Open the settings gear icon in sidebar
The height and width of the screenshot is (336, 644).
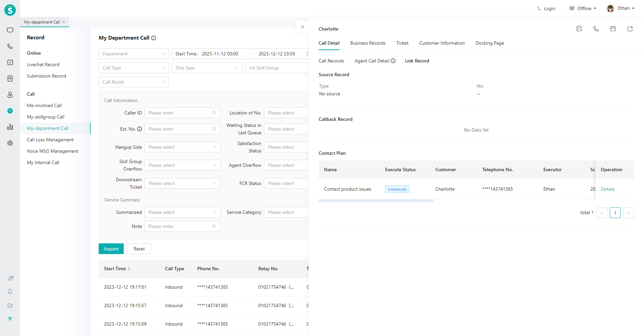[10, 143]
